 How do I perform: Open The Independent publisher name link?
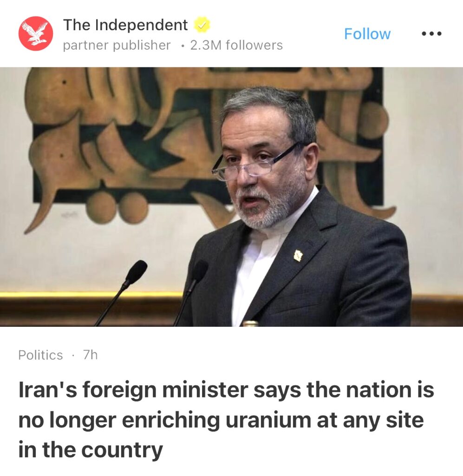(x=125, y=25)
